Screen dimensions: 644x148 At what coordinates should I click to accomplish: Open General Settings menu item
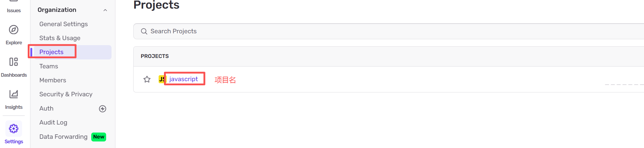click(64, 24)
